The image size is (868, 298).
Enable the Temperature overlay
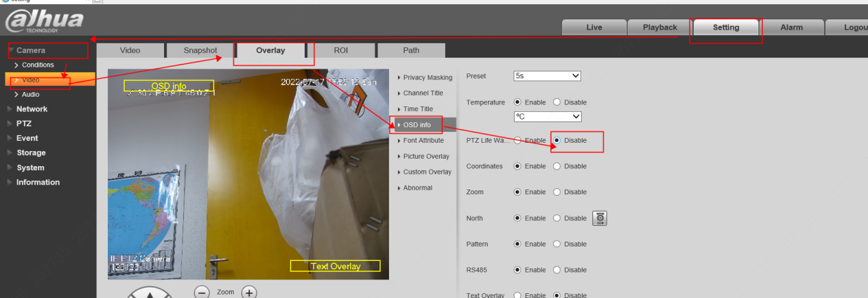pos(517,102)
